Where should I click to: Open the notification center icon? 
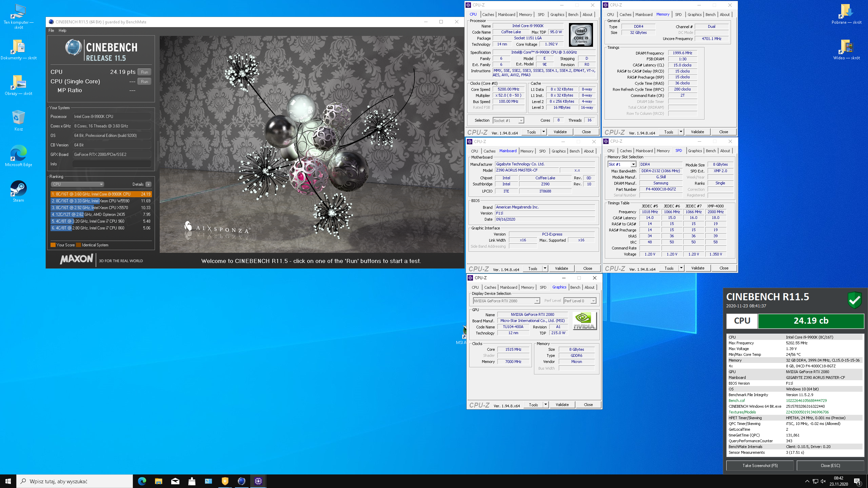pos(857,481)
